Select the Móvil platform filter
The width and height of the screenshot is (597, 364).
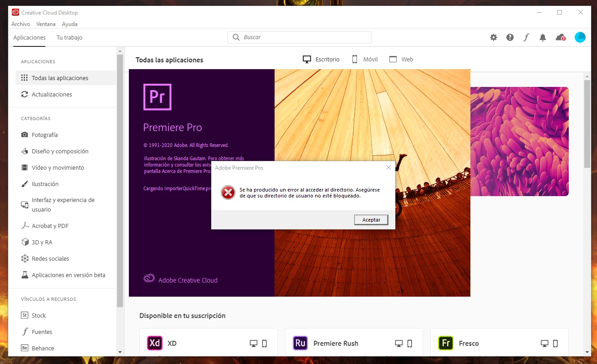click(x=365, y=59)
